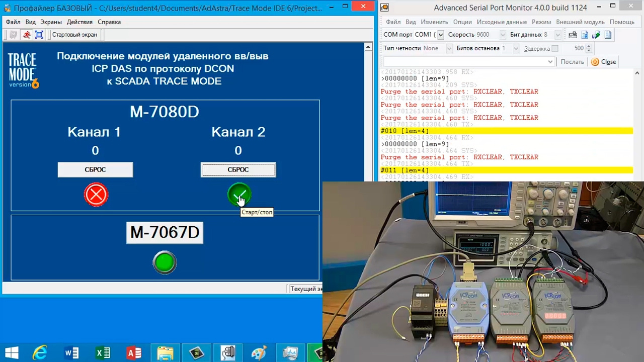644x362 pixels.
Task: Launch Internet Explorer from taskbar
Action: pos(40,353)
